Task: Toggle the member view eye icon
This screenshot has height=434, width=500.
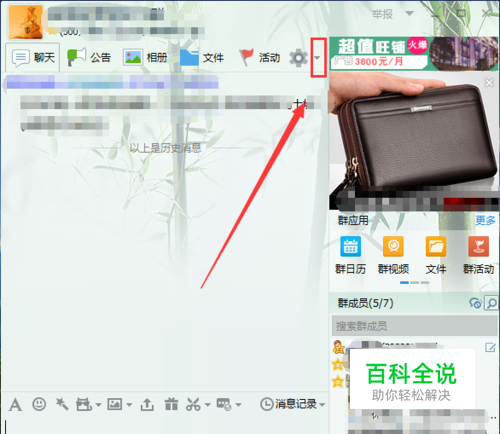Action: (475, 303)
